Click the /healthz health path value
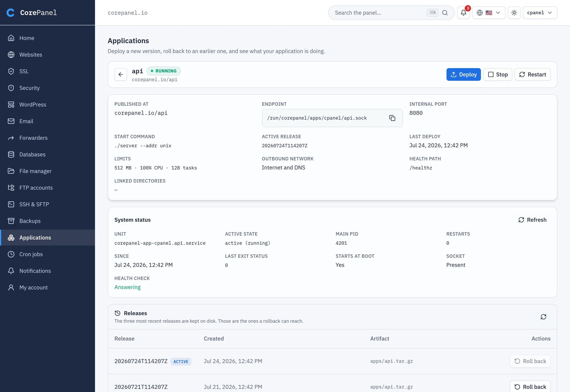Viewport: 570px width, 392px height. click(x=421, y=168)
